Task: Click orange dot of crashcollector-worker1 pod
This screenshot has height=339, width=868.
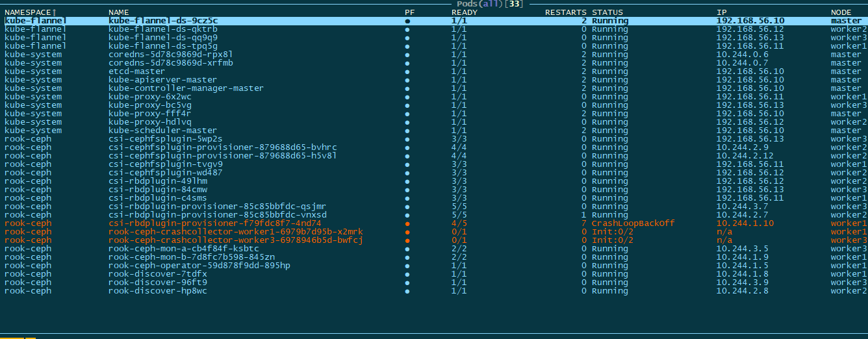Action: coord(407,232)
